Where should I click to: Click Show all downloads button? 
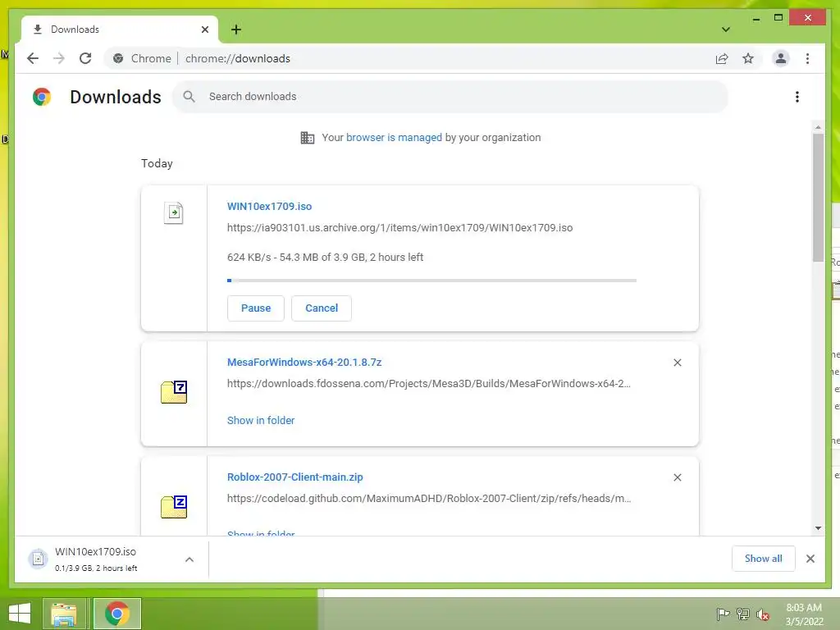tap(763, 559)
